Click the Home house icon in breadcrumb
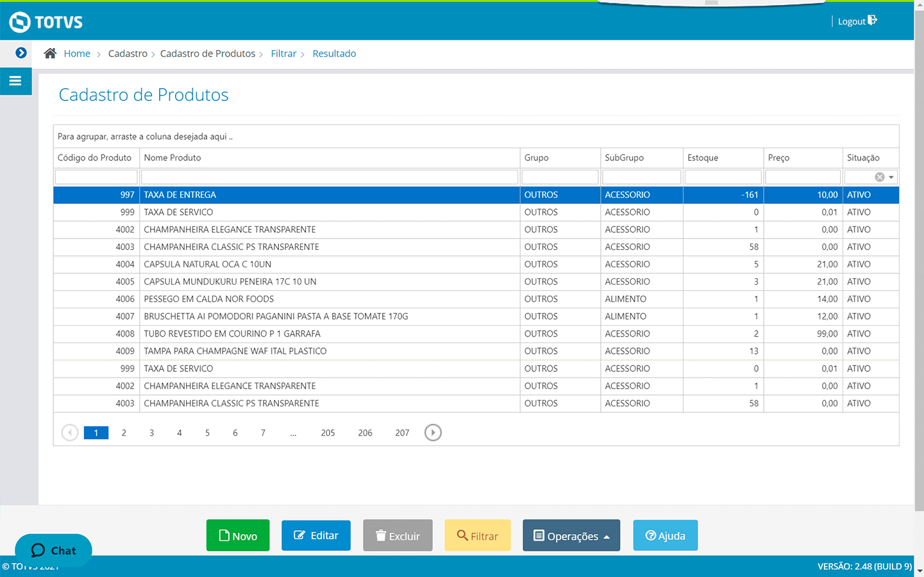 [50, 53]
